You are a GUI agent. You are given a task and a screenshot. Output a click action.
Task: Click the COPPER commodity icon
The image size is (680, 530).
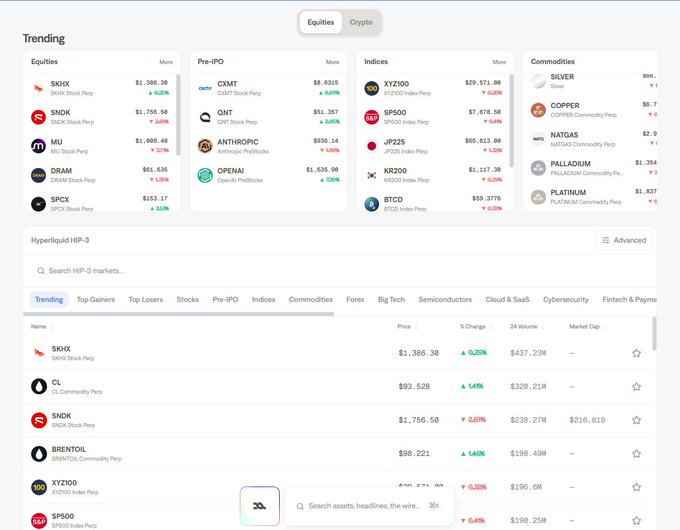pyautogui.click(x=538, y=110)
